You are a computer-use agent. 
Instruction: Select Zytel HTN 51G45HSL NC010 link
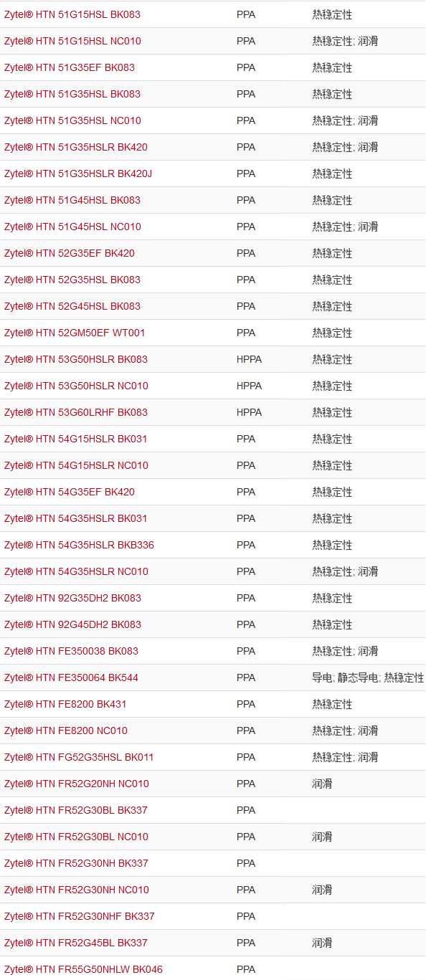pyautogui.click(x=72, y=227)
